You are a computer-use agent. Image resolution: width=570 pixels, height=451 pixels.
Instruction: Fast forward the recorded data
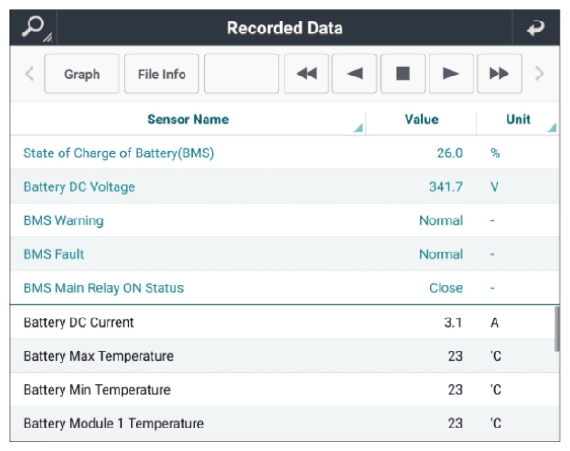(x=499, y=74)
